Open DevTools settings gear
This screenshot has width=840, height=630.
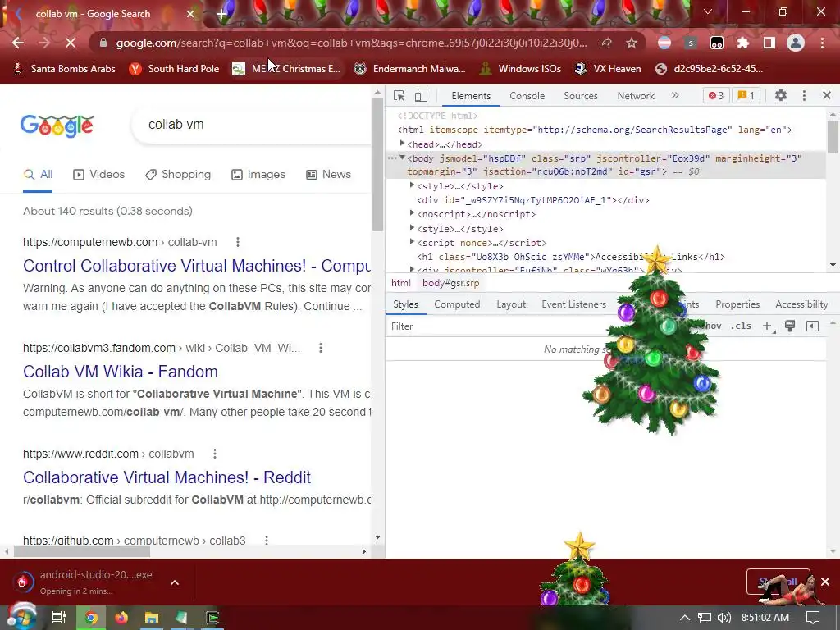781,95
